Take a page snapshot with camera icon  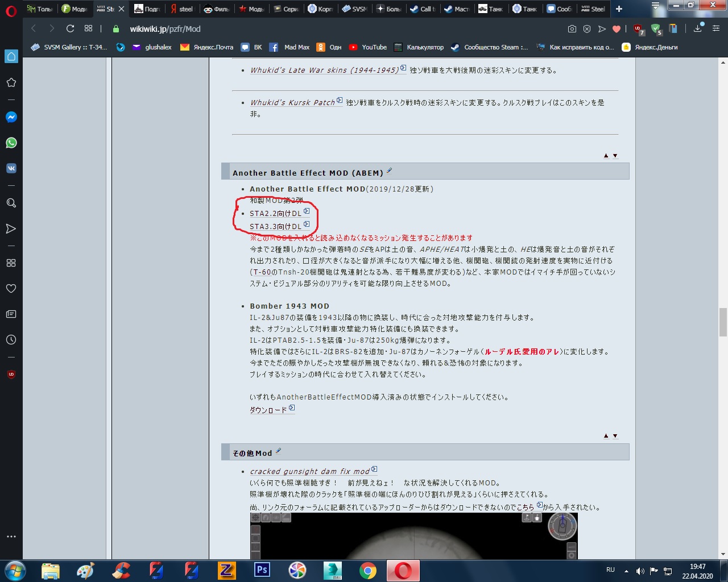tap(572, 28)
